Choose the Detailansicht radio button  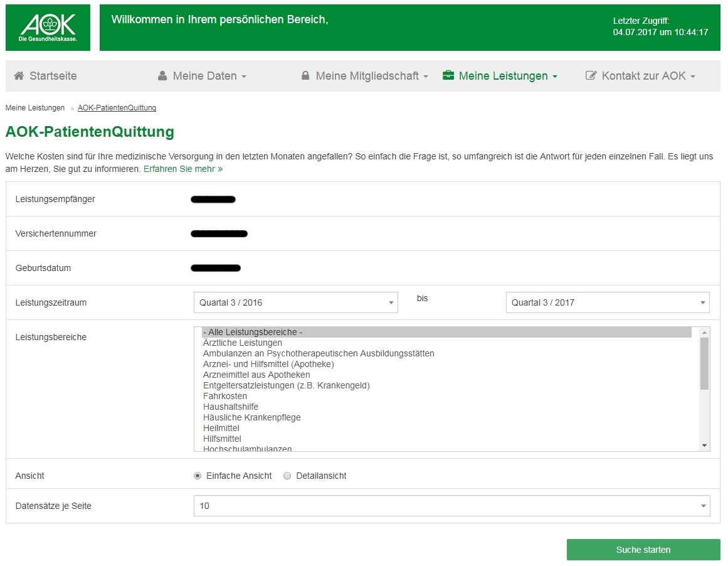tap(287, 476)
